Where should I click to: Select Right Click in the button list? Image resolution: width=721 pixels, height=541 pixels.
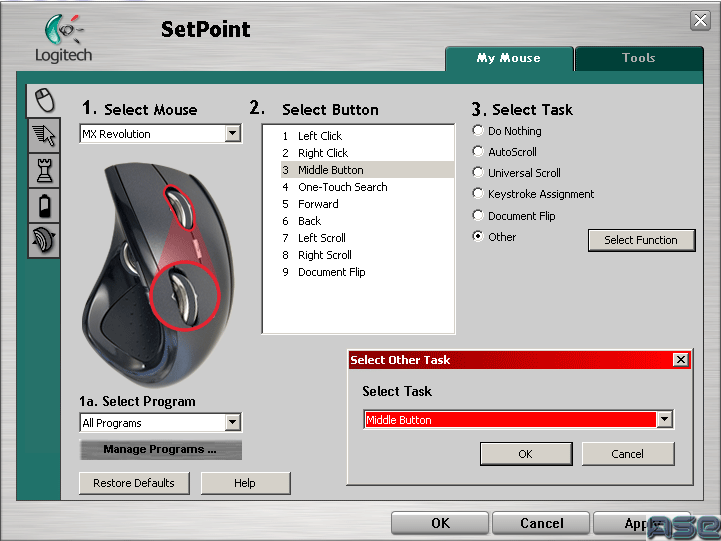pos(367,153)
